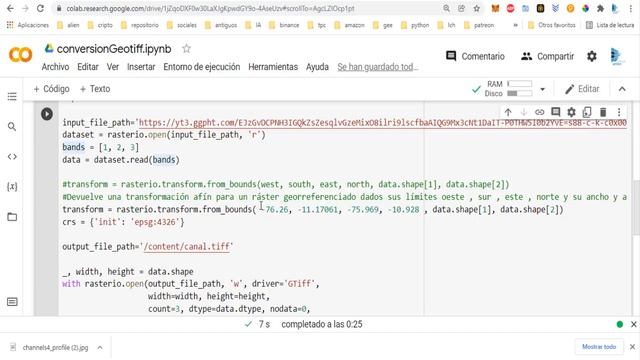The width and height of the screenshot is (640, 360).
Task: Add a new text cell with + Texto
Action: [95, 89]
